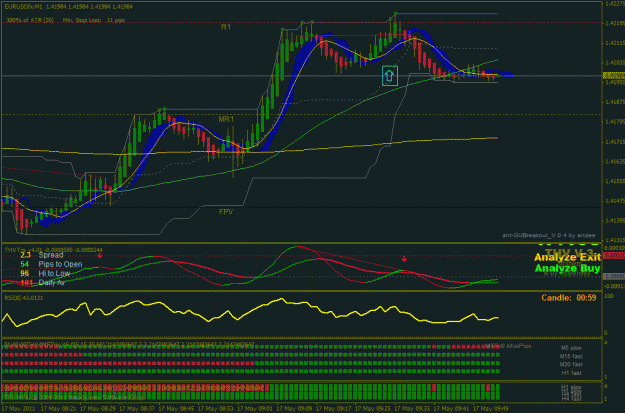
Task: Click the cyan up-arrow box on the chart
Action: [x=389, y=76]
